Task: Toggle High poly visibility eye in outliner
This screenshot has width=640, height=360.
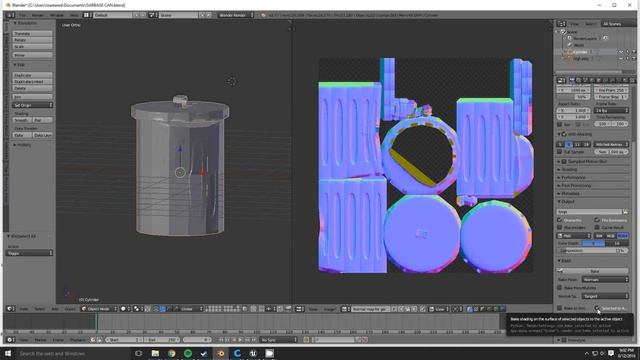Action: point(621,58)
